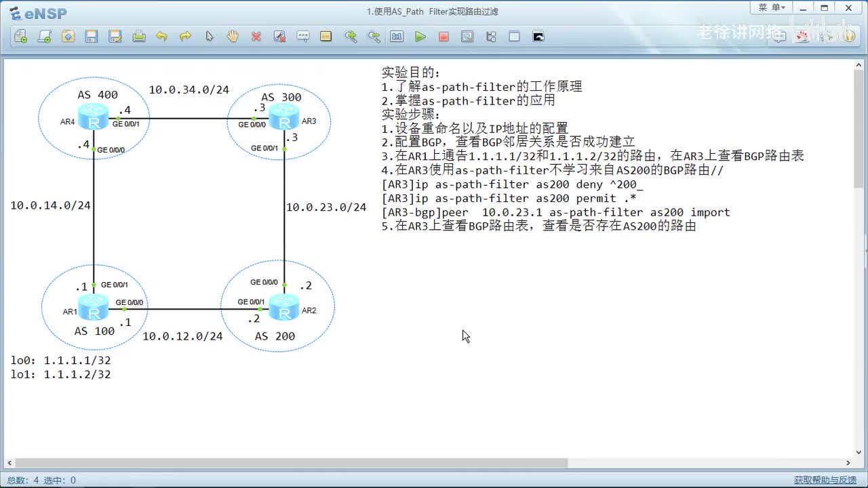The height and width of the screenshot is (488, 868).
Task: Click the lo0: 1.1.1.1/32 text note
Action: [x=60, y=361]
